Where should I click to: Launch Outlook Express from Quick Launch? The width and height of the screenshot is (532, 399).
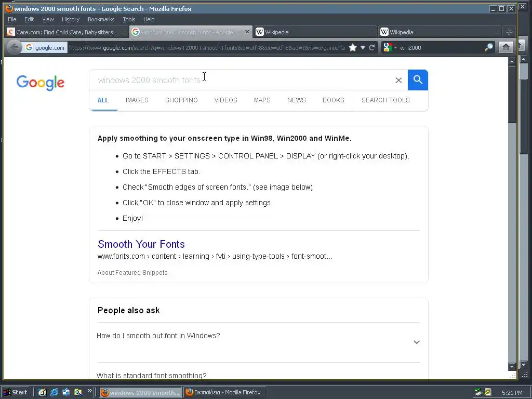click(x=66, y=392)
